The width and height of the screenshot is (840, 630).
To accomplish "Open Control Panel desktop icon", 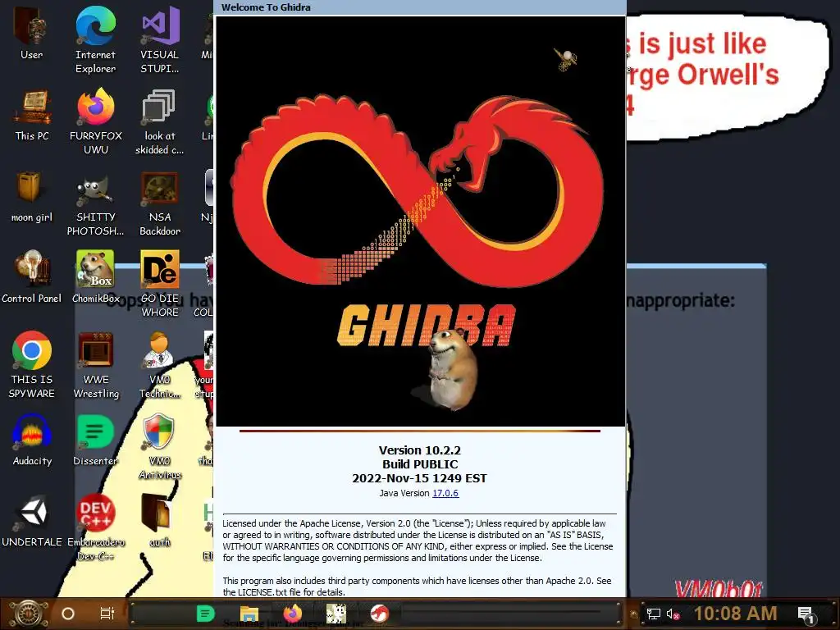I will pos(32,277).
